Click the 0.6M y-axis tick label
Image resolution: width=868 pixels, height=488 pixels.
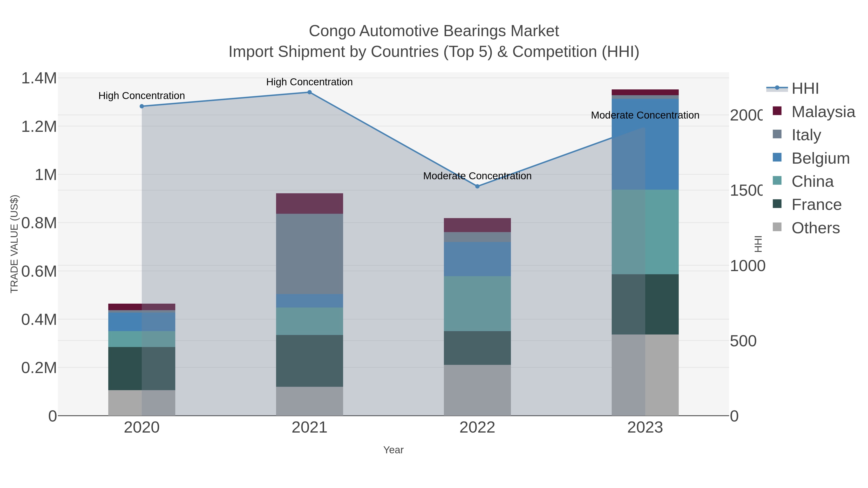pyautogui.click(x=39, y=271)
